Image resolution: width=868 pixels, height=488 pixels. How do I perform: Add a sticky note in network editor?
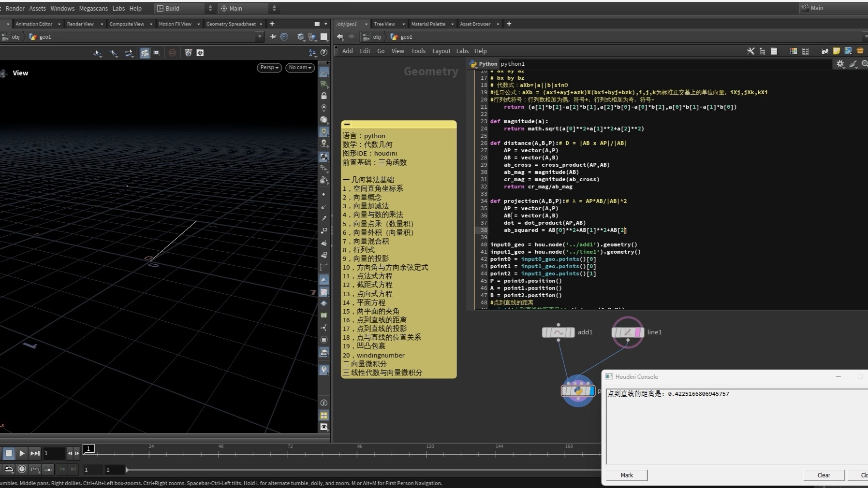(836, 51)
